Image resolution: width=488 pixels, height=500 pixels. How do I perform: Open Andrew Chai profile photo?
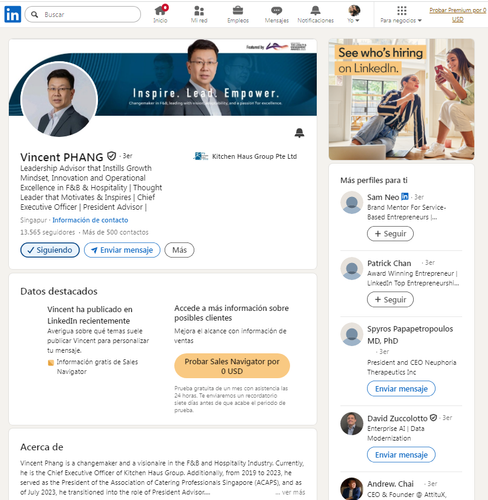[352, 489]
